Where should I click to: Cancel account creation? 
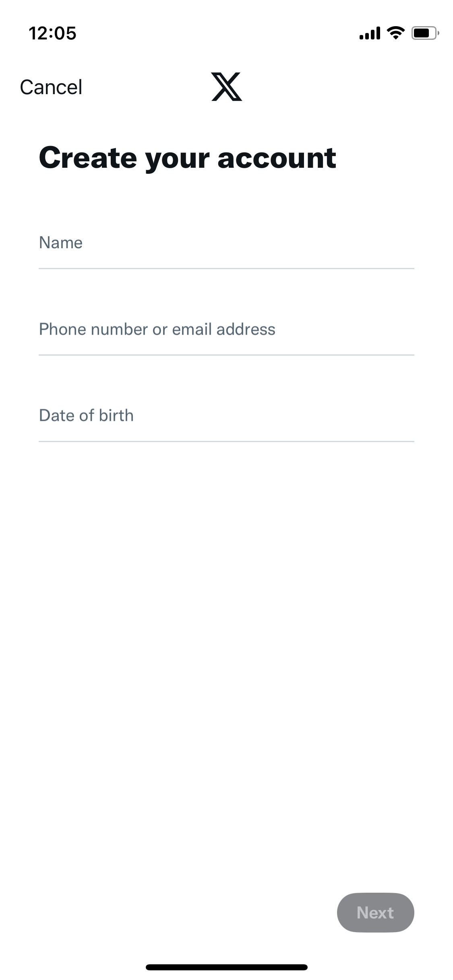(51, 87)
